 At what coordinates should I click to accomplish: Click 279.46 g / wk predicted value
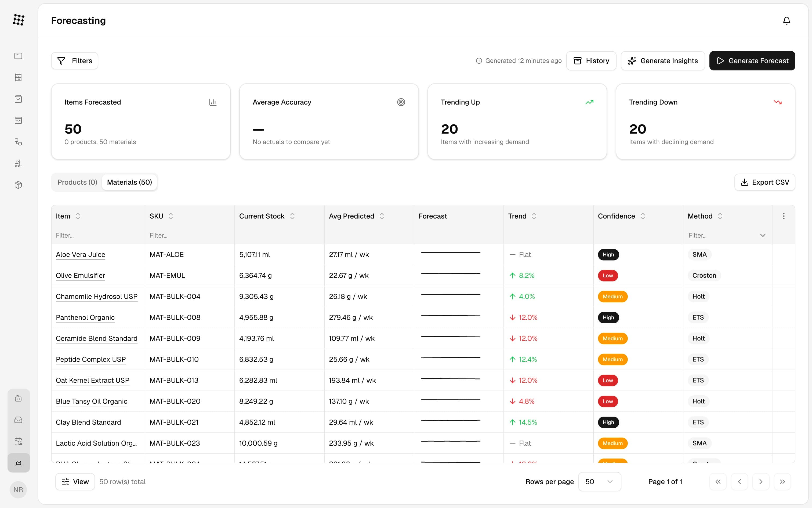(351, 317)
